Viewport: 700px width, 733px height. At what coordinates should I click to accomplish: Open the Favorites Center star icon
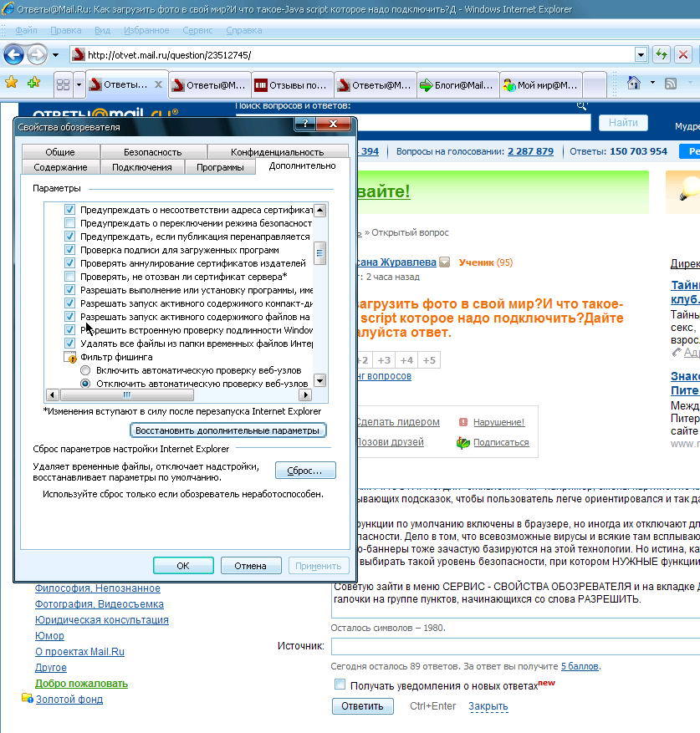point(11,83)
